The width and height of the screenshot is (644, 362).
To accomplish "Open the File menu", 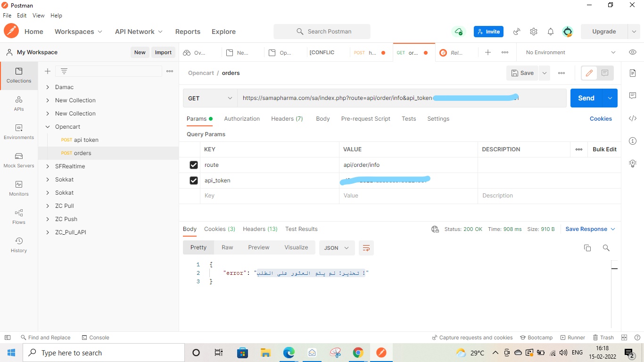I will 7,16.
